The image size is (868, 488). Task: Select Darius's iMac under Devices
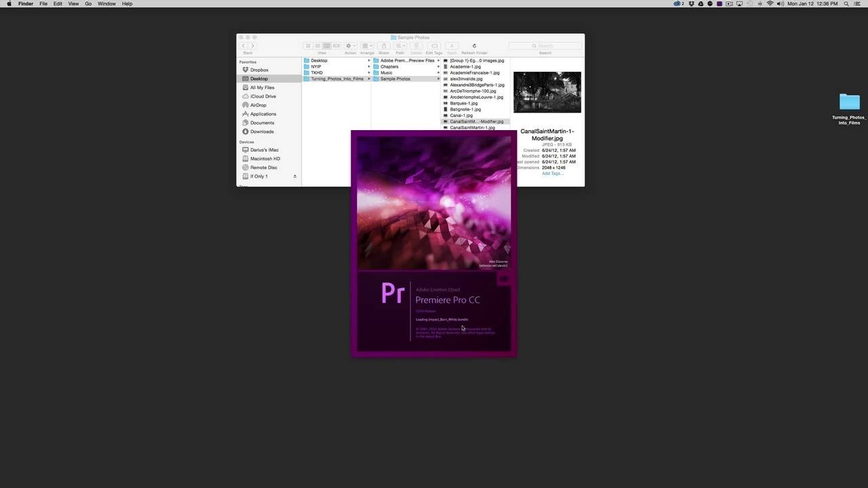(x=269, y=150)
